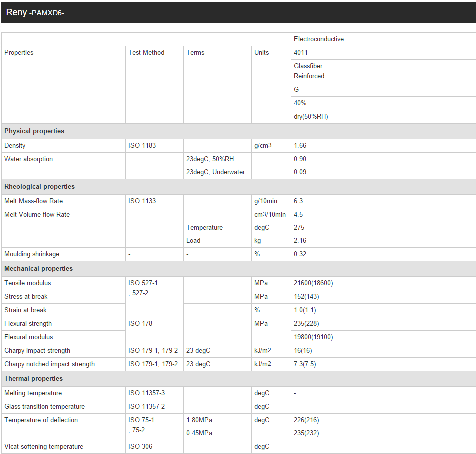The width and height of the screenshot is (476, 454).
Task: Click the shrinkage value '0.32'
Action: pos(300,254)
